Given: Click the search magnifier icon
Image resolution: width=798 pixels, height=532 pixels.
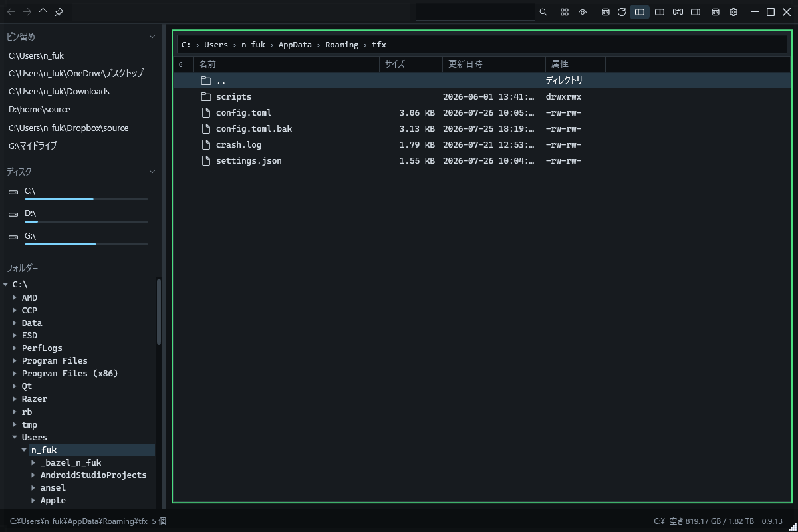Looking at the screenshot, I should pyautogui.click(x=543, y=12).
